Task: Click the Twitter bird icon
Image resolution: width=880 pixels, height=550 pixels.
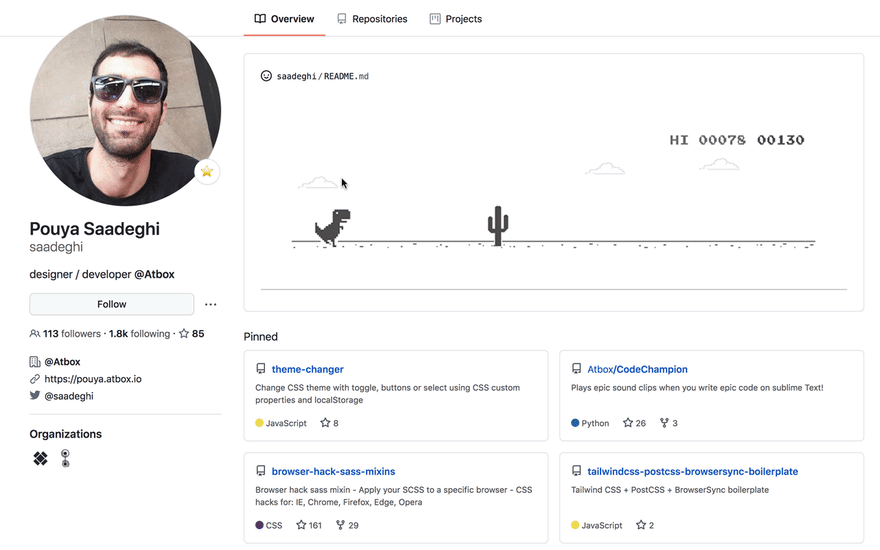Action: point(35,395)
